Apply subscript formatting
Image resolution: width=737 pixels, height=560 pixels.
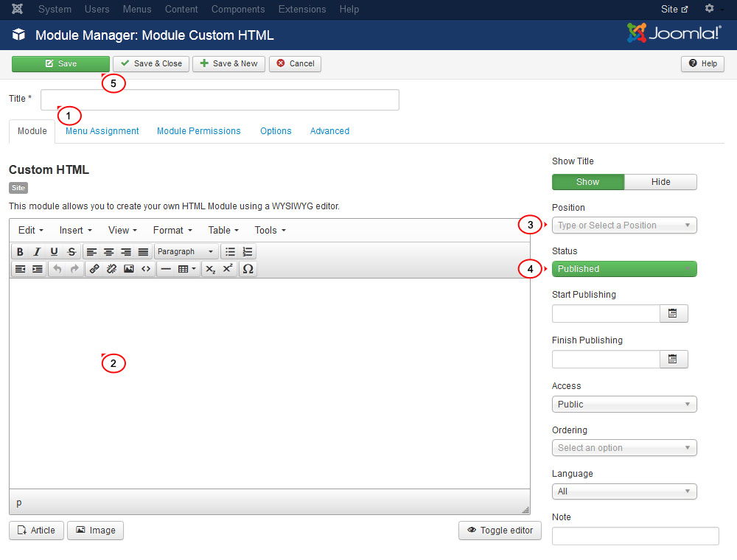pos(211,269)
